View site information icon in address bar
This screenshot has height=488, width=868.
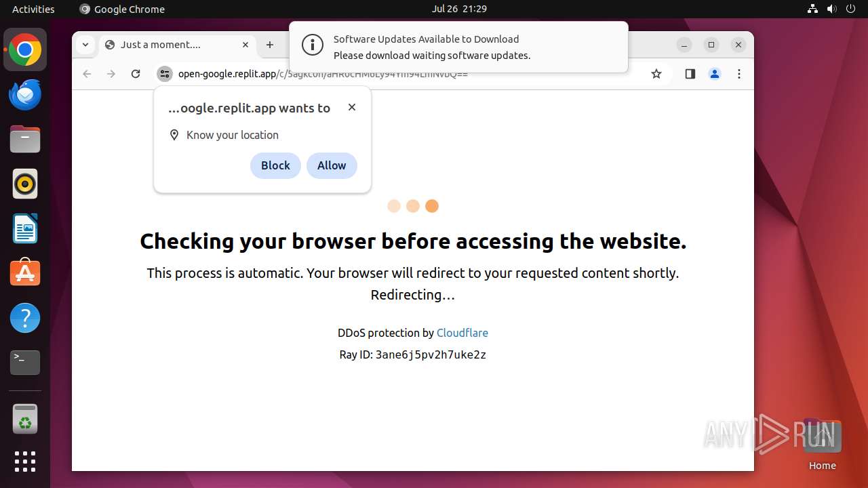pyautogui.click(x=165, y=74)
